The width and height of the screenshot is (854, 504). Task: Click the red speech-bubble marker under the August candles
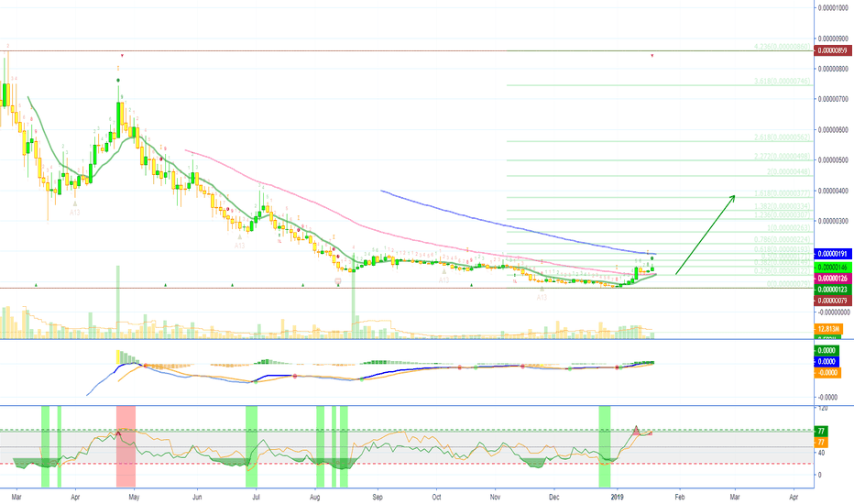pyautogui.click(x=338, y=281)
